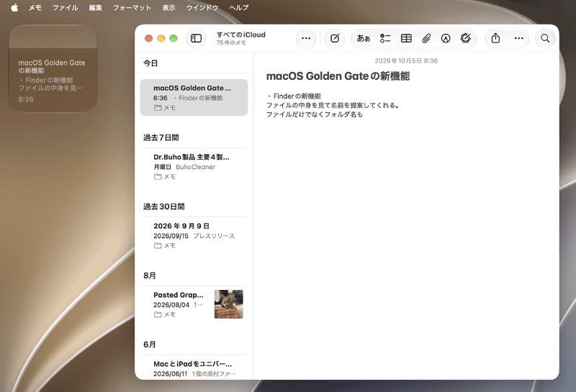Open the 編集 menu
Screen dimensions: 576x392
click(95, 8)
